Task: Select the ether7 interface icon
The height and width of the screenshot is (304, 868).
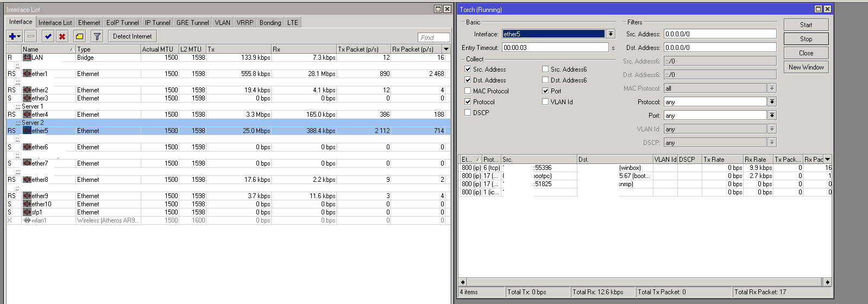Action: 27,163
